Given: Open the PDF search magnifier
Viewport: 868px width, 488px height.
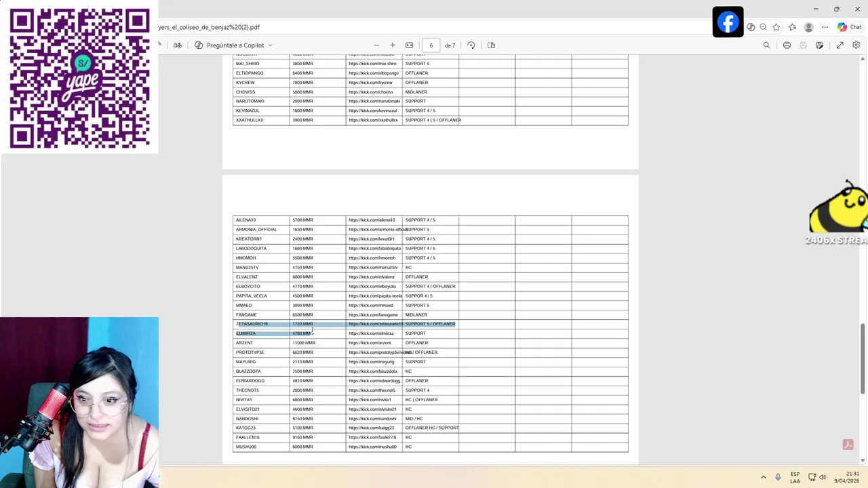Looking at the screenshot, I should point(767,45).
